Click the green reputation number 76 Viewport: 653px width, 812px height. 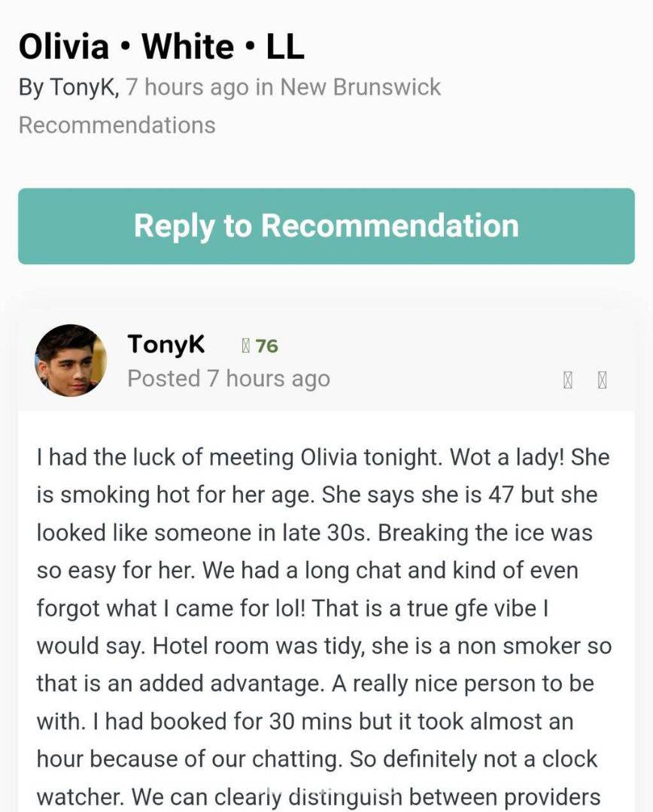click(266, 346)
